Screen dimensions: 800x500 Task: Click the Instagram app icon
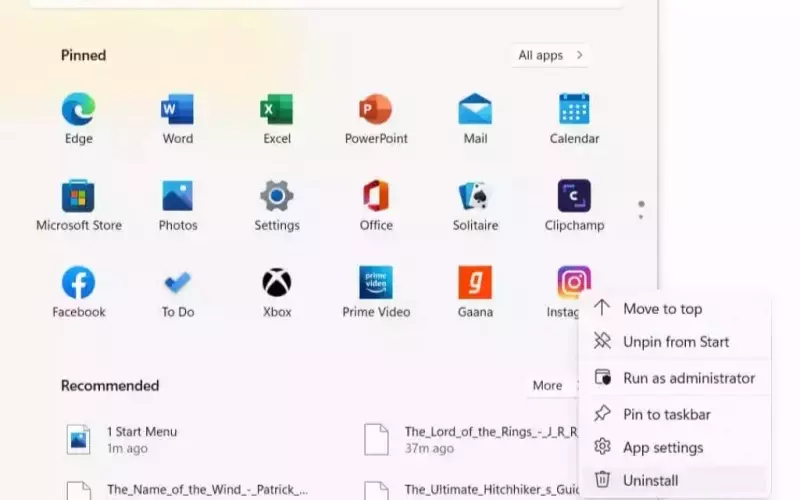(x=574, y=281)
